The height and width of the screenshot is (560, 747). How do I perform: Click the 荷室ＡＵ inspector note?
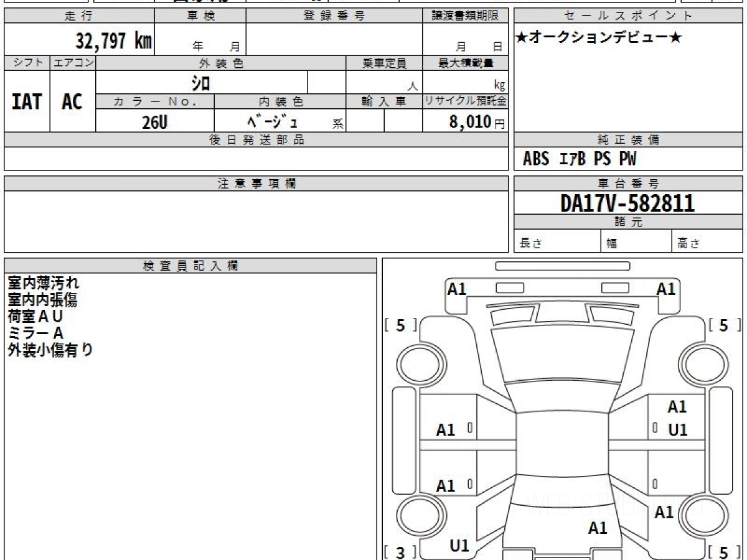coord(35,317)
